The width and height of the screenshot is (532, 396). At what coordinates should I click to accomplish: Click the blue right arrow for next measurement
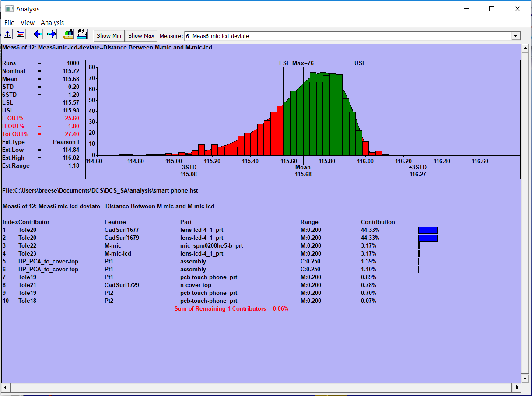click(51, 34)
